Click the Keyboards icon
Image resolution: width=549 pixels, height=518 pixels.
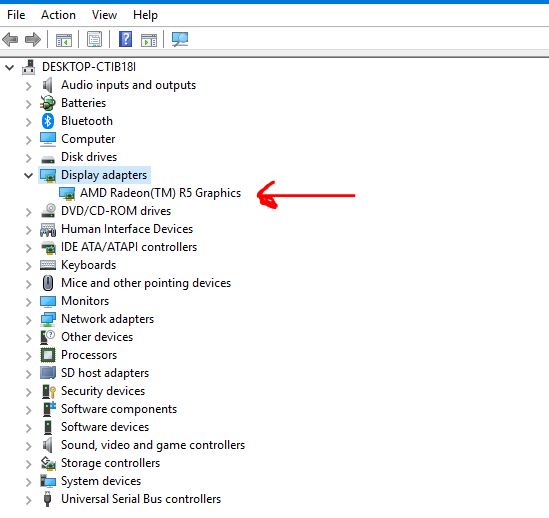coord(48,265)
